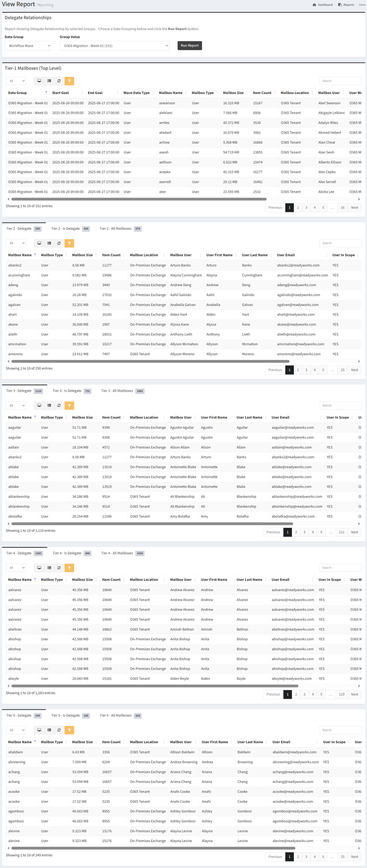Expand the Group Value dropdown
The height and width of the screenshot is (868, 367).
click(x=114, y=46)
